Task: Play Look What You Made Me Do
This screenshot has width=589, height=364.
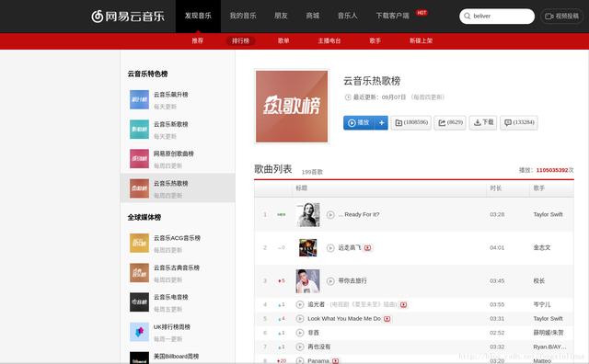Action: (300, 319)
